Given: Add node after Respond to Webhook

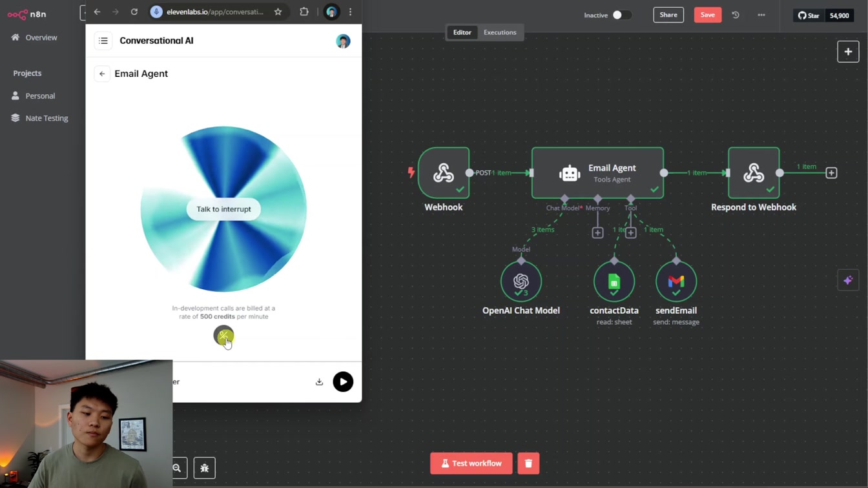Looking at the screenshot, I should pos(831,173).
